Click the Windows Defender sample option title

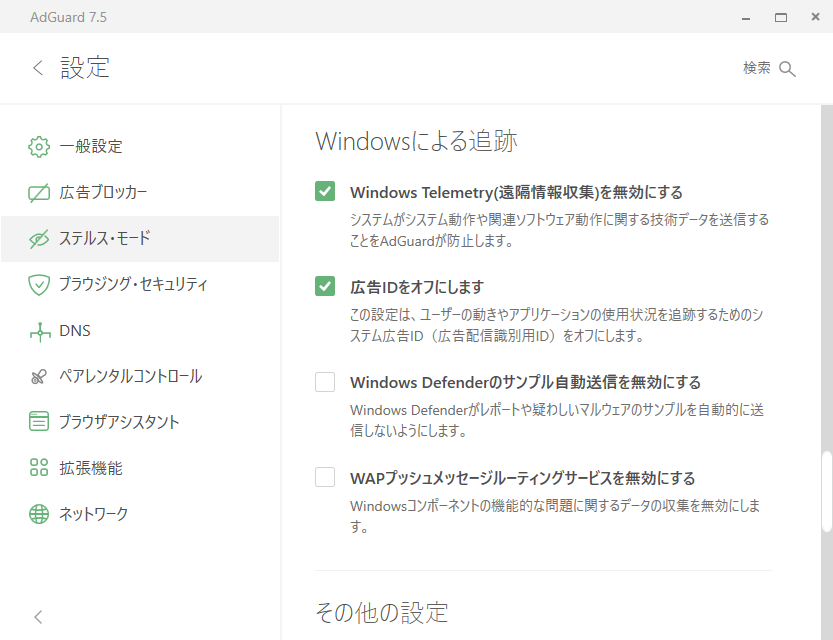(525, 382)
